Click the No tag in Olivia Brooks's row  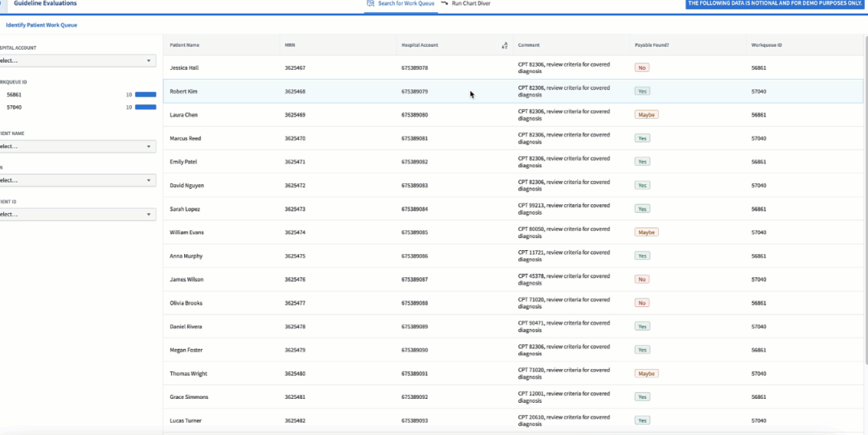pyautogui.click(x=641, y=303)
